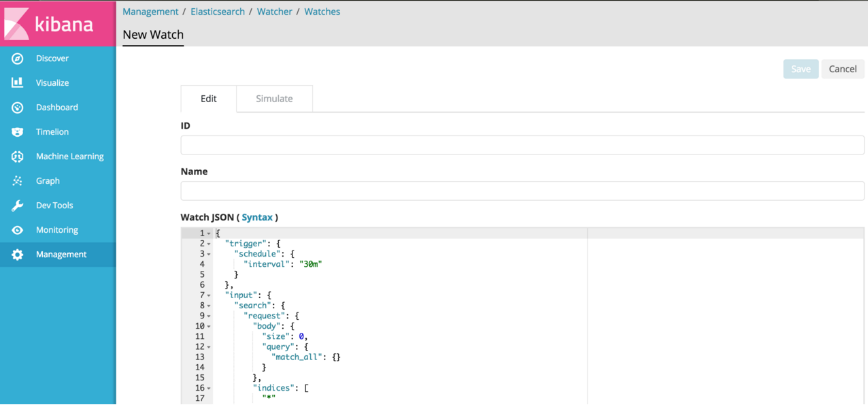868x407 pixels.
Task: Collapse the "trigger" block fold arrow
Action: pos(209,244)
